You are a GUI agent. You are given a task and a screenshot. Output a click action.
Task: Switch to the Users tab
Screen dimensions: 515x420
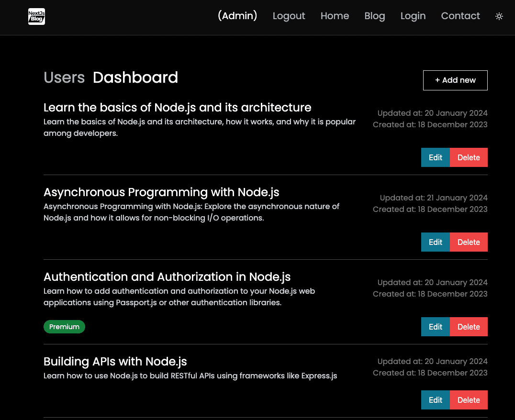pos(64,77)
